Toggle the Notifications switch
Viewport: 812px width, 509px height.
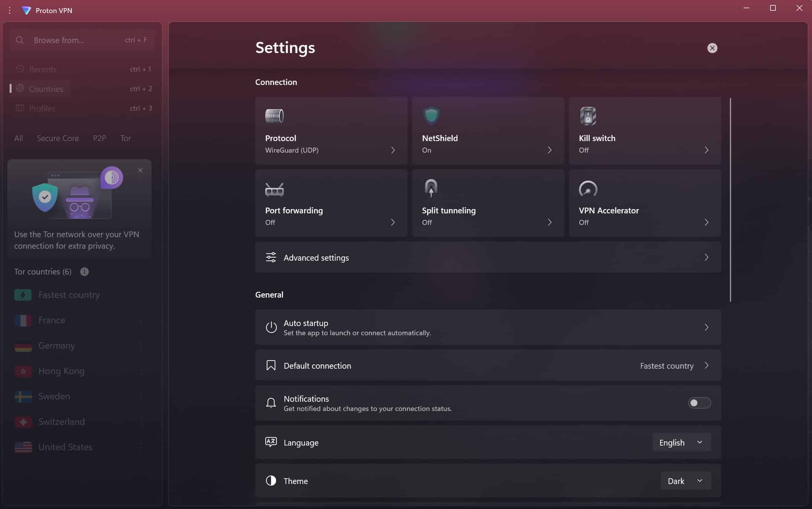[699, 403]
